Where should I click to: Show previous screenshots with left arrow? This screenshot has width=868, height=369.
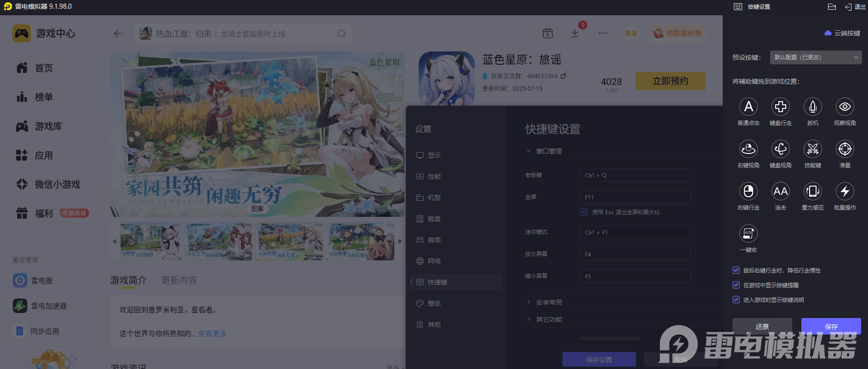[114, 241]
